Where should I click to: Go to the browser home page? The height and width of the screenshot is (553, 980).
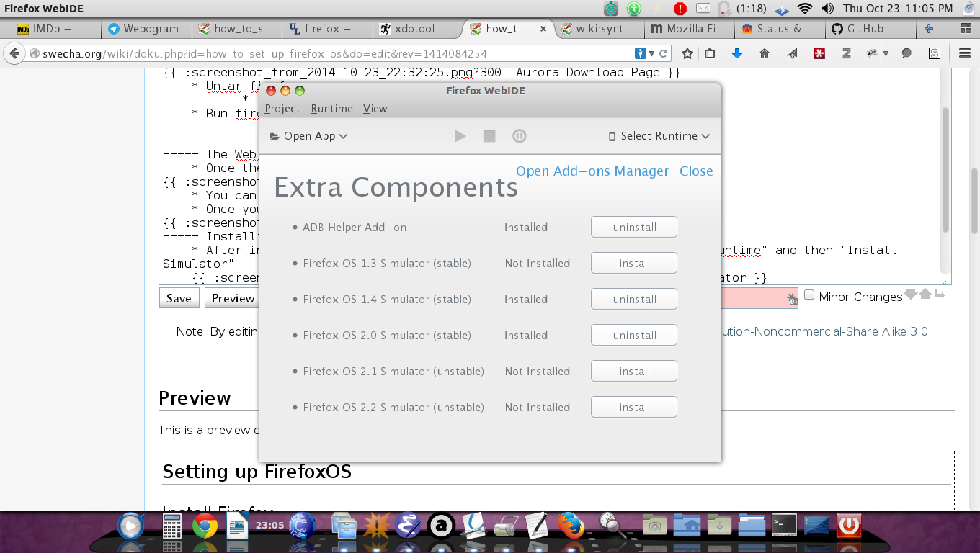point(765,53)
